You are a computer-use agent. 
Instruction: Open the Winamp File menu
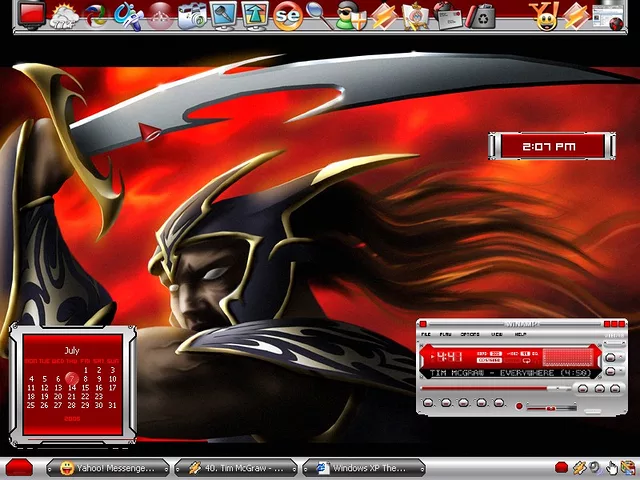click(x=426, y=334)
